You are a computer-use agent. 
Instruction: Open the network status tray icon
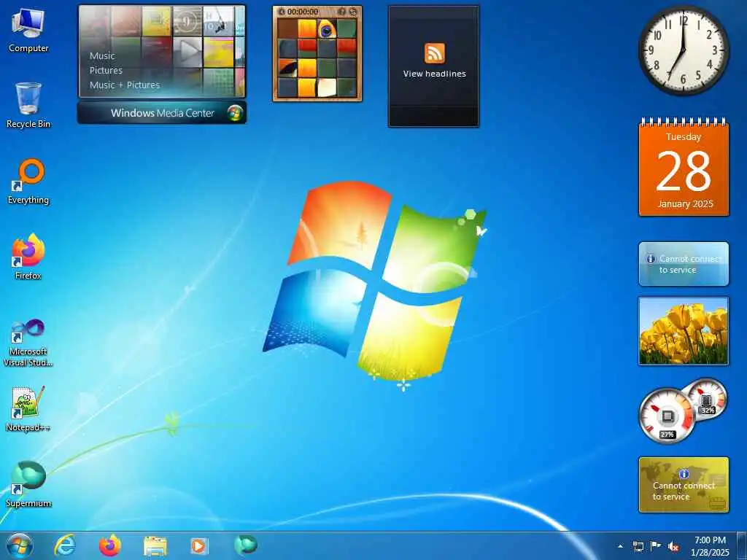(x=638, y=546)
